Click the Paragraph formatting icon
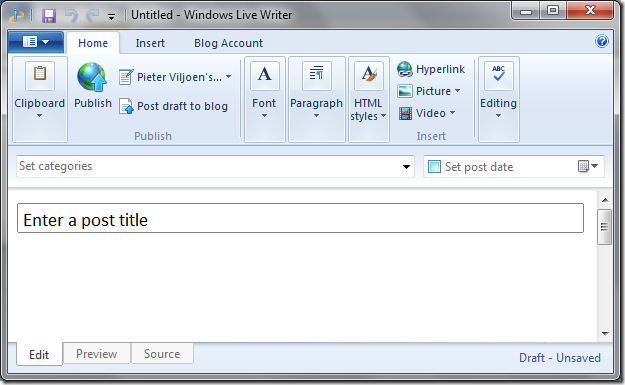625x385 pixels. pos(317,75)
